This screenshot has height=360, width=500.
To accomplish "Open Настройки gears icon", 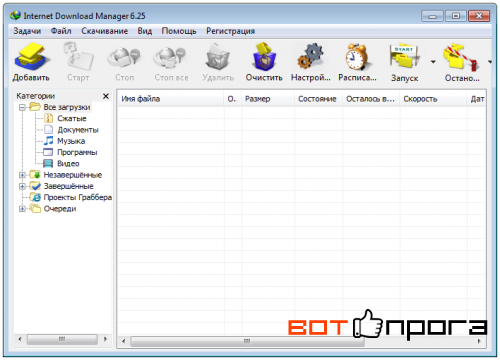I will [310, 57].
